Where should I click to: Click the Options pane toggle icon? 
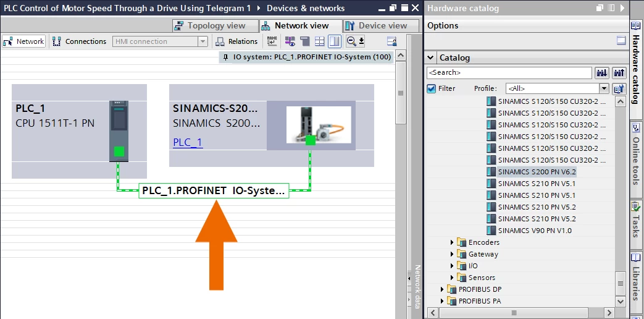(x=621, y=40)
